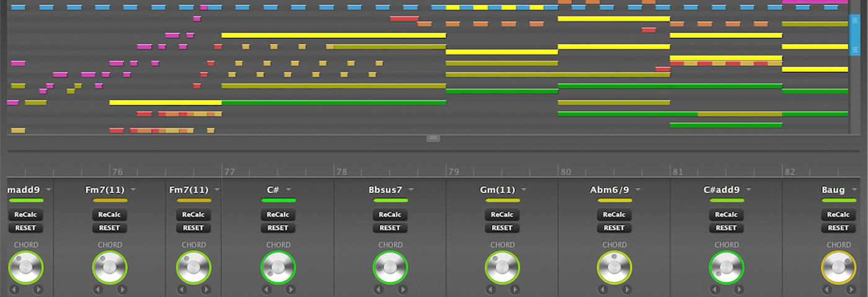
Task: Click the CHORD knob under Bbsus7
Action: [391, 268]
